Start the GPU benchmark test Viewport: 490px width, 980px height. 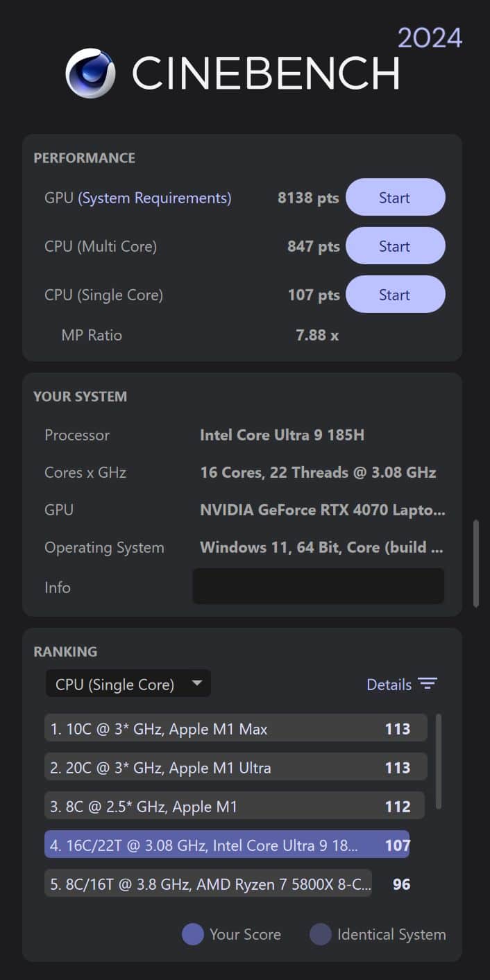[395, 198]
